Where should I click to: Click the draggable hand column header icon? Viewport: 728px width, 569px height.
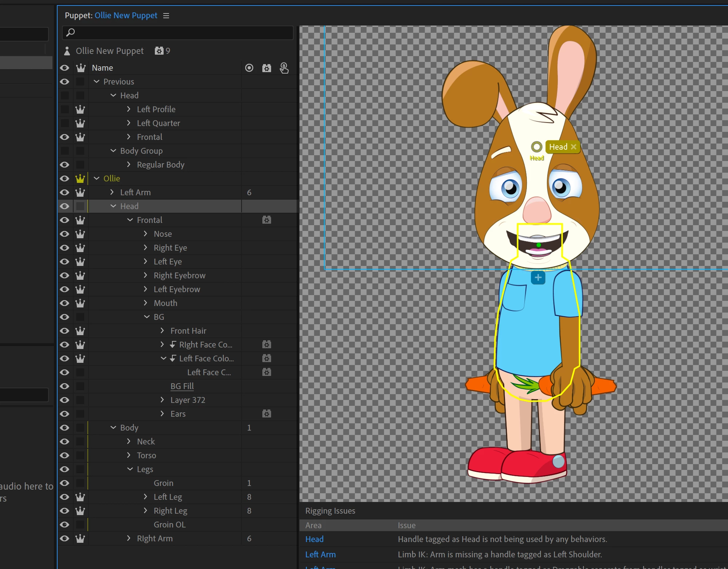[x=284, y=68]
